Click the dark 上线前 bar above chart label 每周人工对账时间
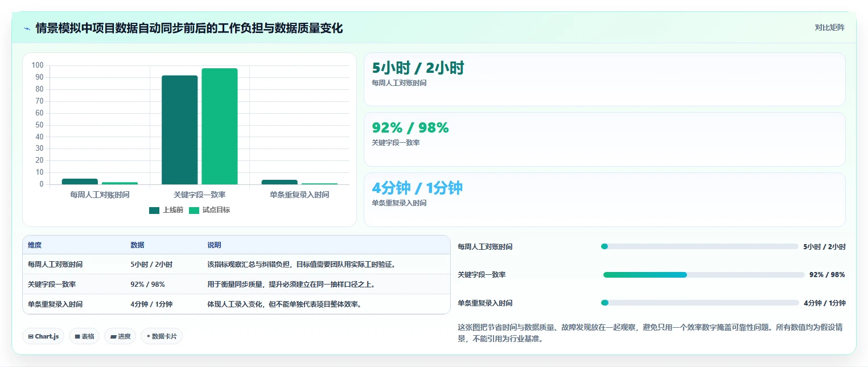This screenshot has width=868, height=367. pyautogui.click(x=80, y=182)
